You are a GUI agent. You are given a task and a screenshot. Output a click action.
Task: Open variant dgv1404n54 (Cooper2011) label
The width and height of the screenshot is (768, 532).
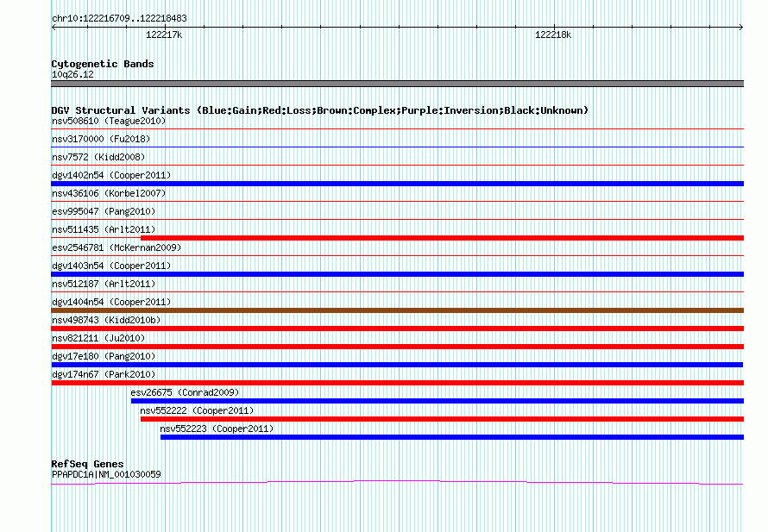111,302
